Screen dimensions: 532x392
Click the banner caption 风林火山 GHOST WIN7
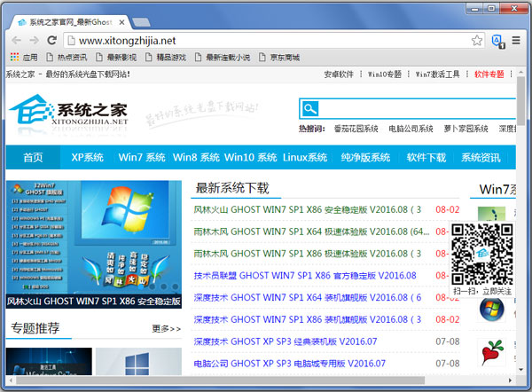click(94, 302)
